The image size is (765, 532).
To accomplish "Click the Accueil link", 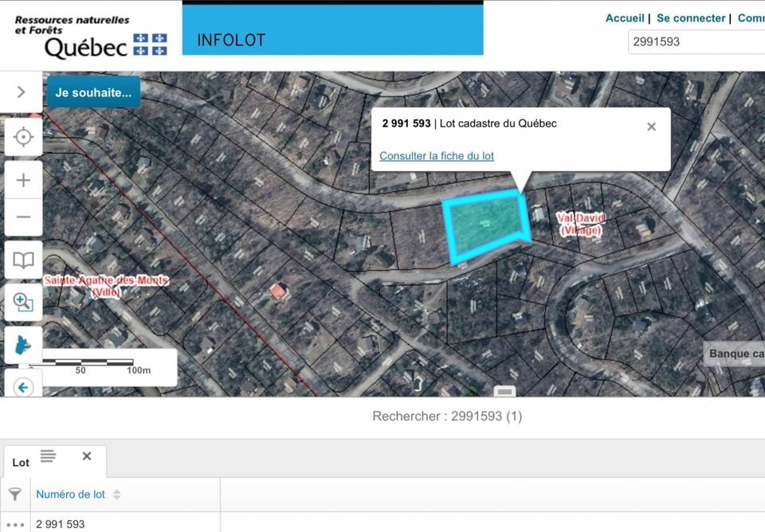I will click(x=625, y=18).
